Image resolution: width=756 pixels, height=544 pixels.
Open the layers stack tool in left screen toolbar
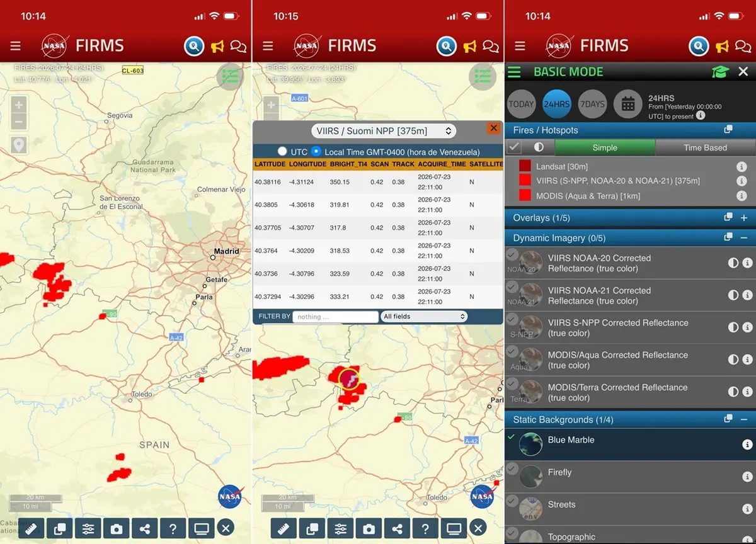click(x=59, y=528)
